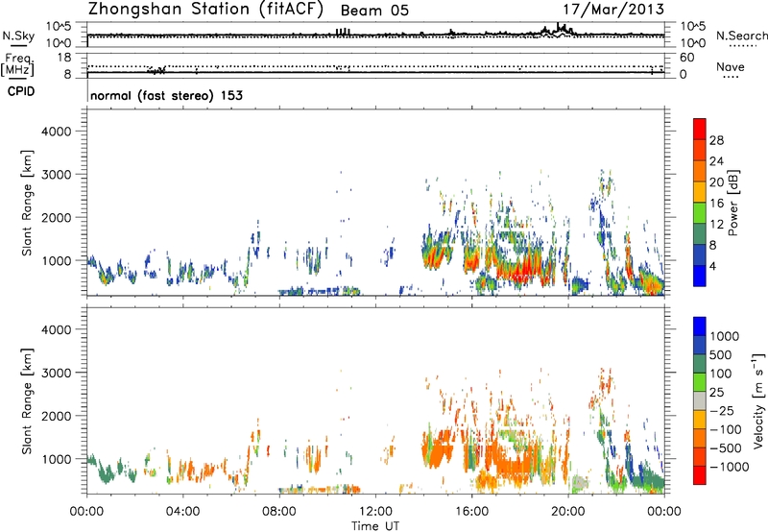Click the red high-power echo near 18:00
The width and height of the screenshot is (768, 532).
click(519, 271)
